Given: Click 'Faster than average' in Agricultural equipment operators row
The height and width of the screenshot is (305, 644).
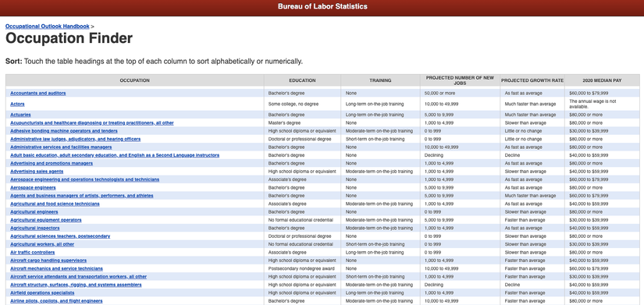Looking at the screenshot, I should tap(525, 220).
